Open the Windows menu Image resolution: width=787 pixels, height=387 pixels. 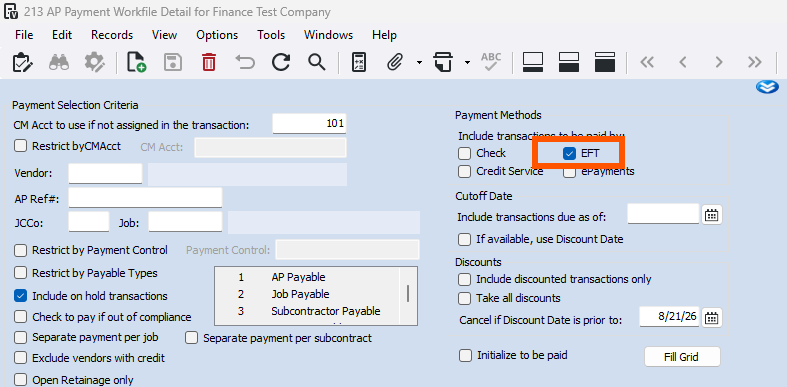tap(328, 35)
